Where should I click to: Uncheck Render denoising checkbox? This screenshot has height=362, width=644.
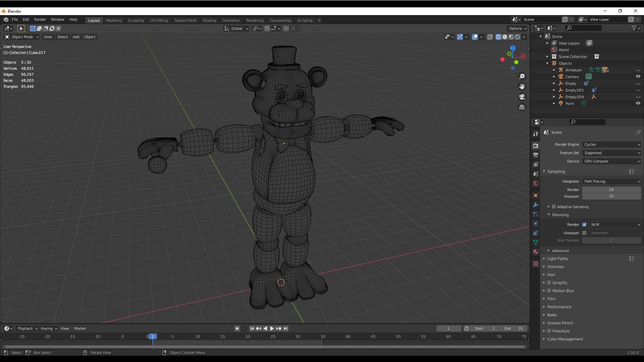(x=584, y=225)
